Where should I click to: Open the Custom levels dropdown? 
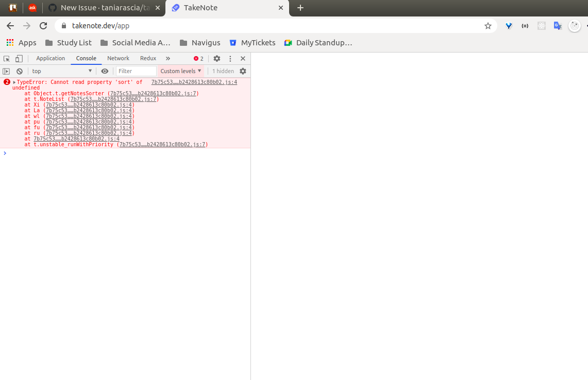click(180, 71)
